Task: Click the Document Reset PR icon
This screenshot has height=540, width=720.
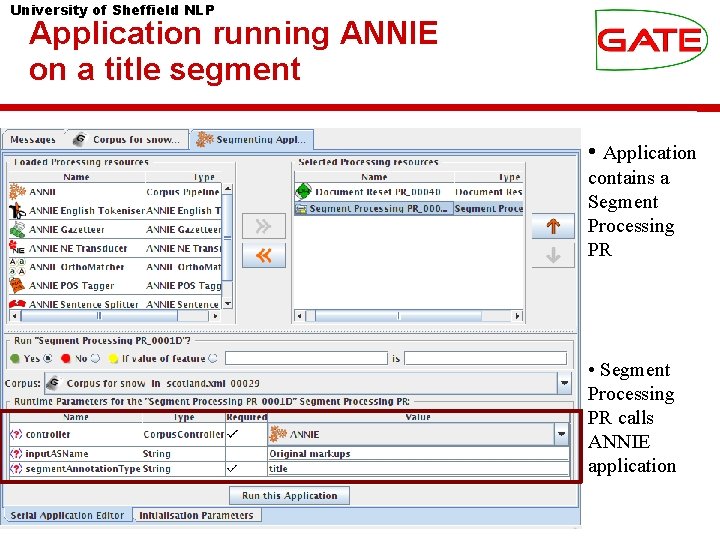Action: 303,191
